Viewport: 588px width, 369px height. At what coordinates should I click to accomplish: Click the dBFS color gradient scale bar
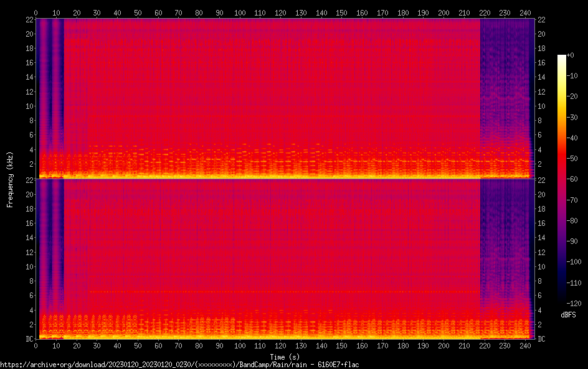click(x=562, y=180)
